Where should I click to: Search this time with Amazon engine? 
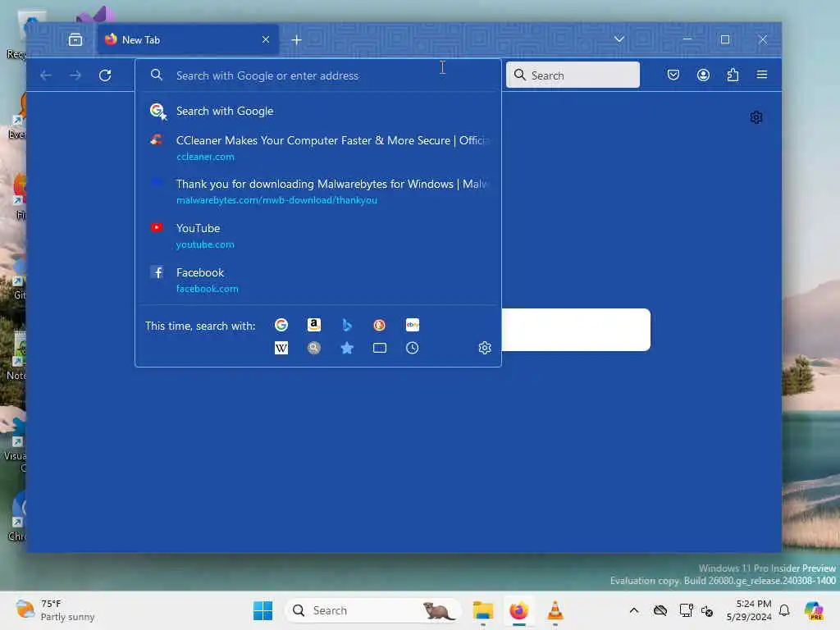(x=314, y=325)
